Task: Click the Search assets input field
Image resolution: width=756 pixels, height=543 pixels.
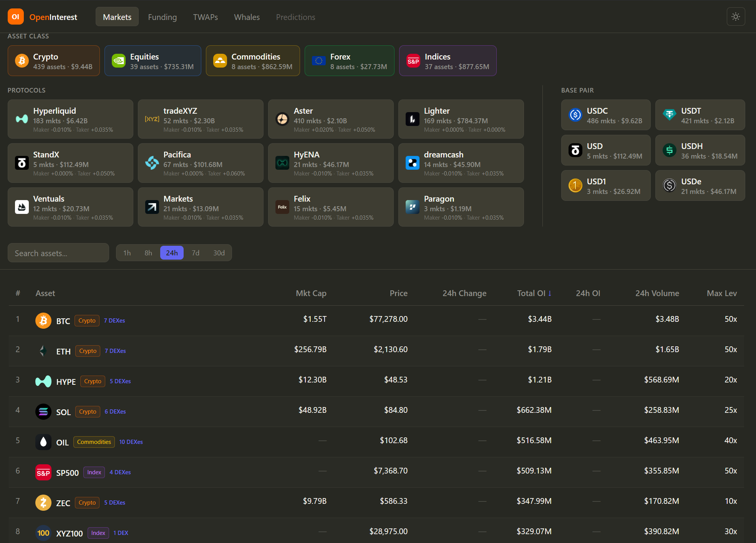Action: coord(58,253)
